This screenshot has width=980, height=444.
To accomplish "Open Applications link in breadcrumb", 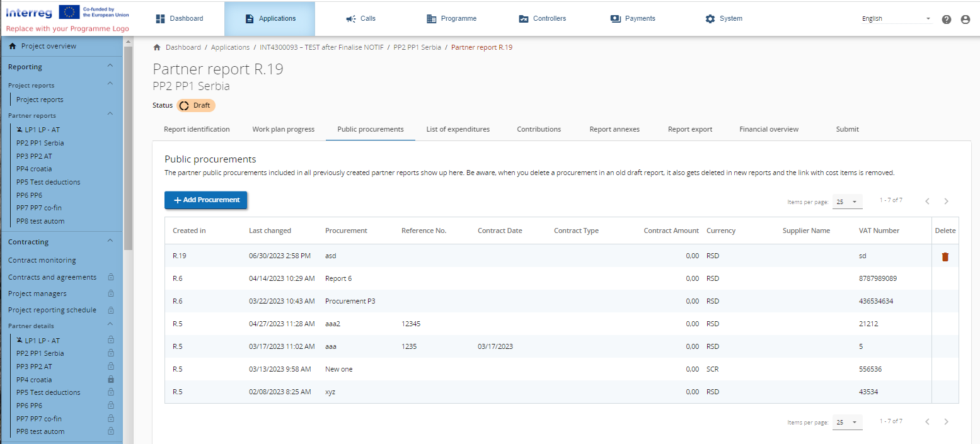I will [230, 47].
